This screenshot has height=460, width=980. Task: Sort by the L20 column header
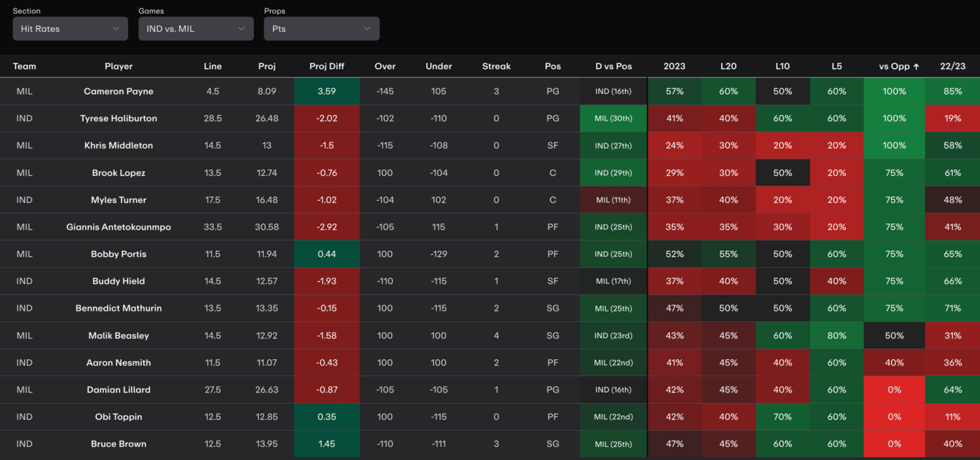[728, 66]
